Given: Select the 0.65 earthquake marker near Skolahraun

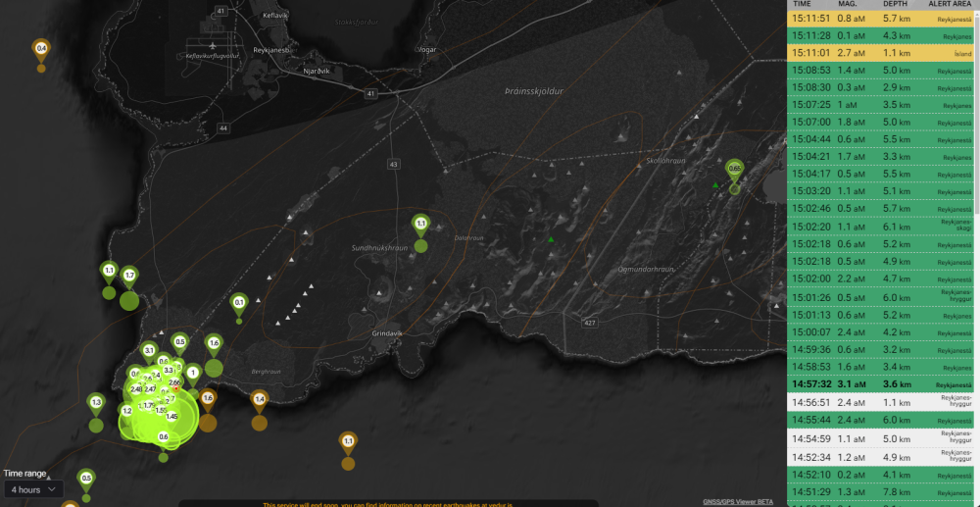Looking at the screenshot, I should pyautogui.click(x=735, y=169).
